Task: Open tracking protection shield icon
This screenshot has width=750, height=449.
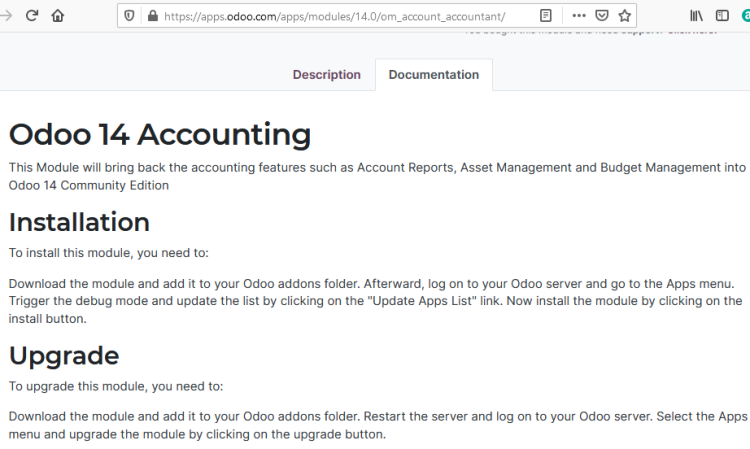Action: click(x=129, y=16)
